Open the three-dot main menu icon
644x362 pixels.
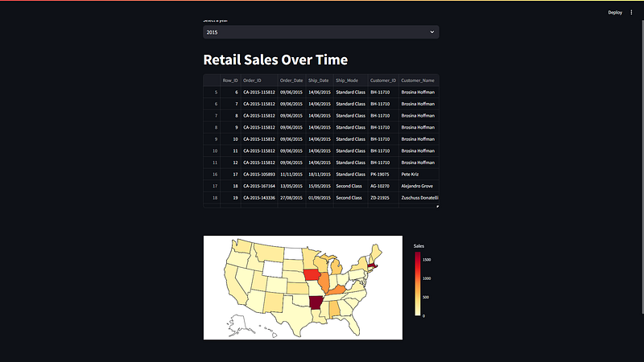point(631,12)
